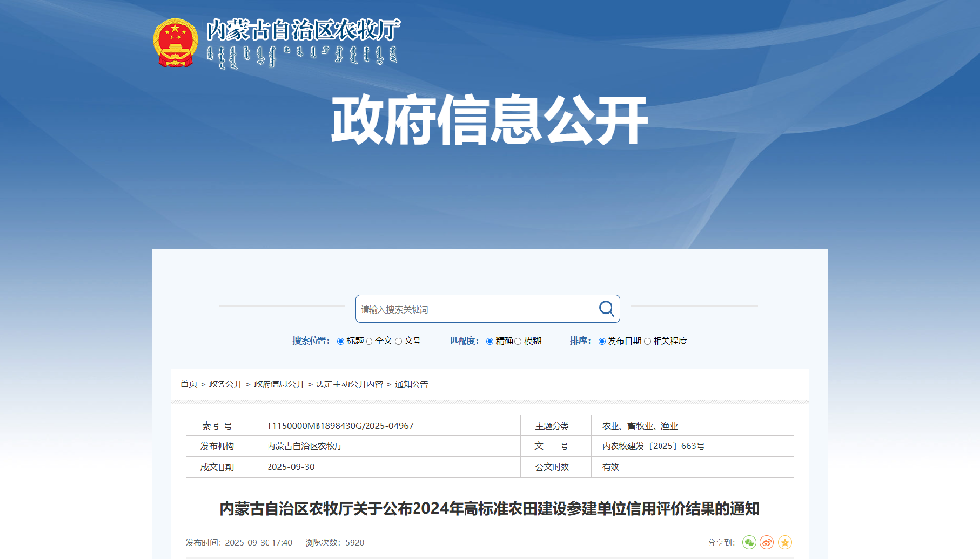Share the article via Weibo icon

(x=767, y=542)
